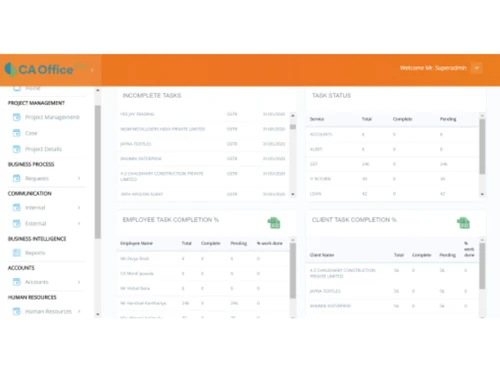Viewport: 500px width, 375px height.
Task: Select A Z CHAUDHARY CONSTRUCTION client row
Action: click(392, 273)
